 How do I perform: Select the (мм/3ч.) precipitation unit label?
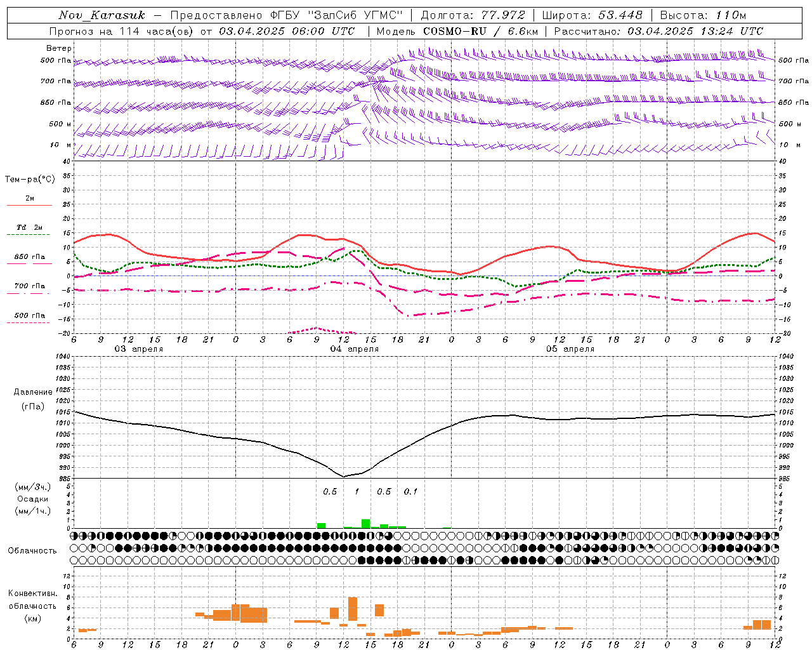point(33,487)
